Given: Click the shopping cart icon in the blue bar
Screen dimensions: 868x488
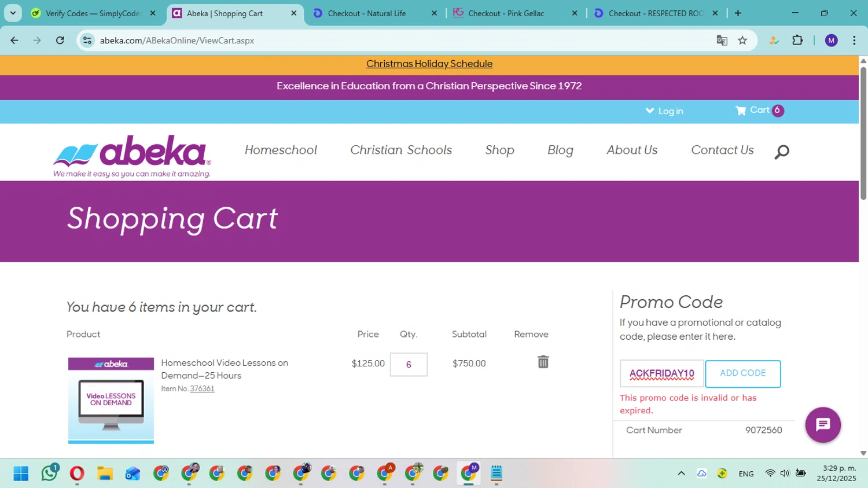Looking at the screenshot, I should (x=741, y=111).
